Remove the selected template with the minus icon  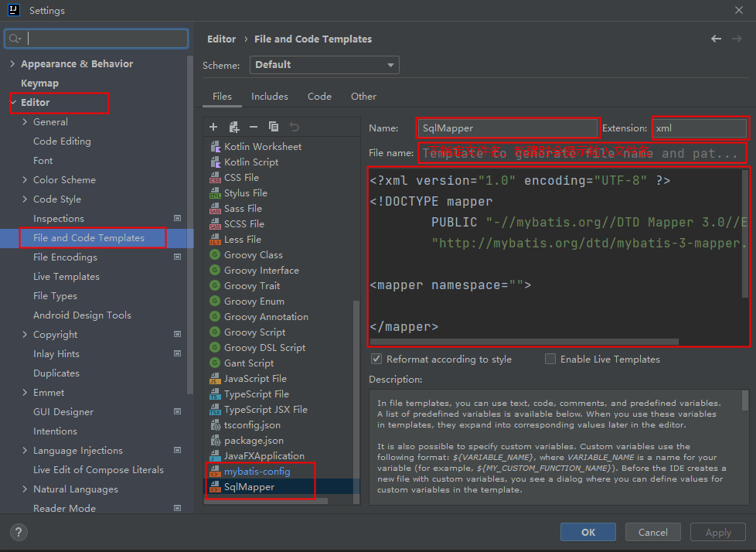coord(254,127)
